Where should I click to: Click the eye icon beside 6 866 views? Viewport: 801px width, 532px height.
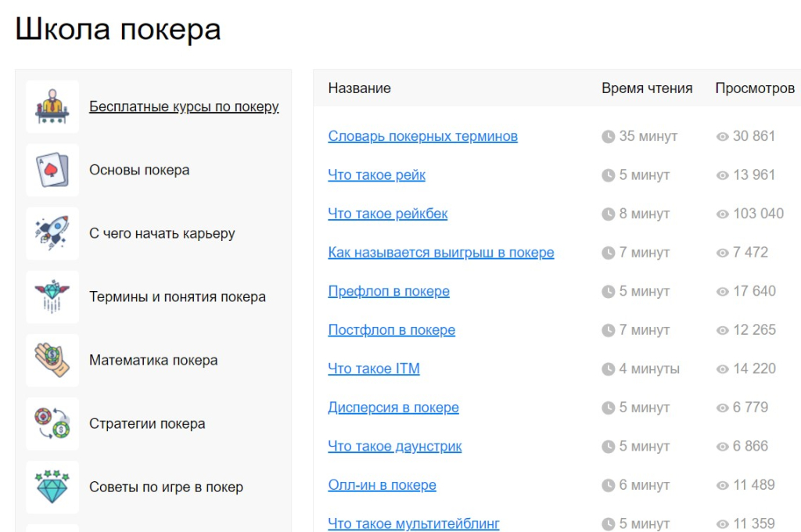tap(722, 447)
